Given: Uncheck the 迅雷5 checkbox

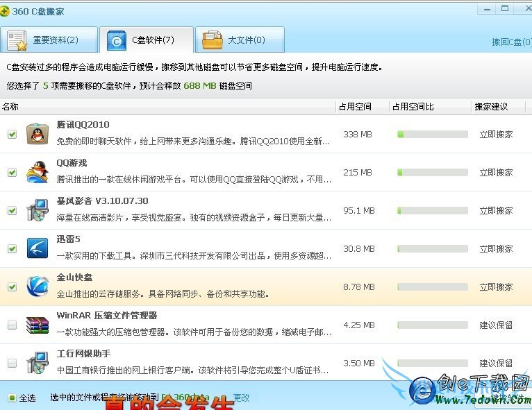Looking at the screenshot, I should click(13, 249).
